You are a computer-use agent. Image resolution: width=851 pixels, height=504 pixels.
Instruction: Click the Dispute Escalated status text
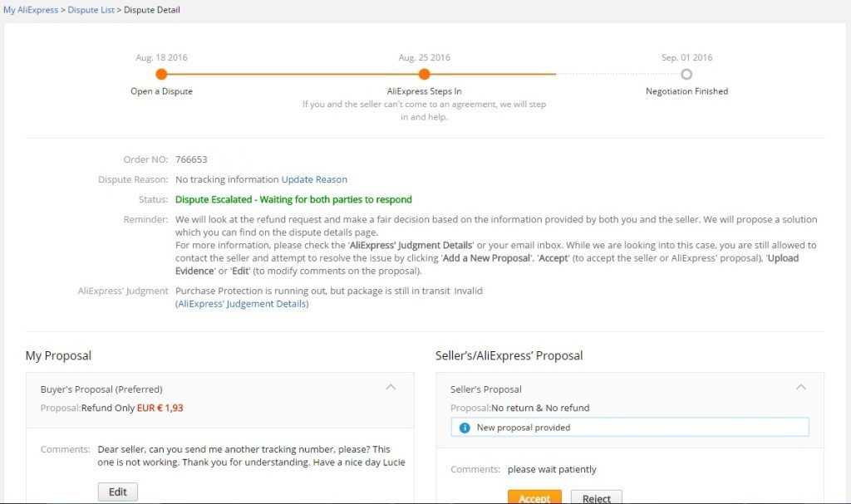[293, 199]
